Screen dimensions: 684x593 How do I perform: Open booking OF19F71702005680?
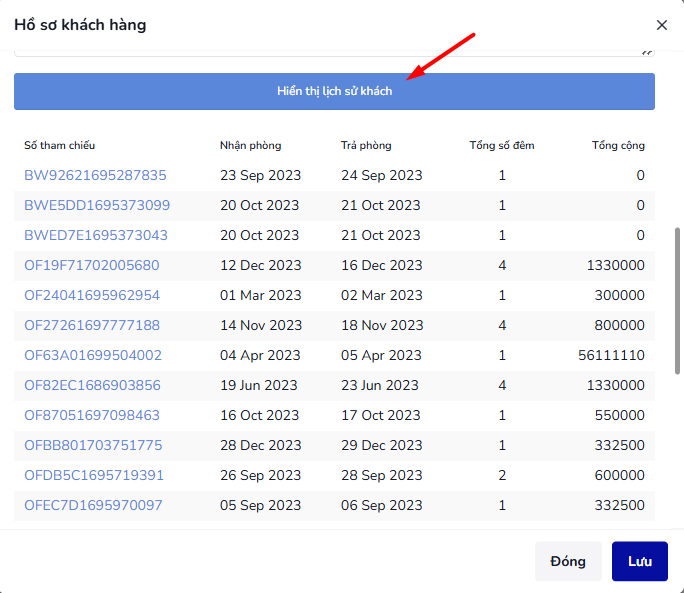[92, 265]
